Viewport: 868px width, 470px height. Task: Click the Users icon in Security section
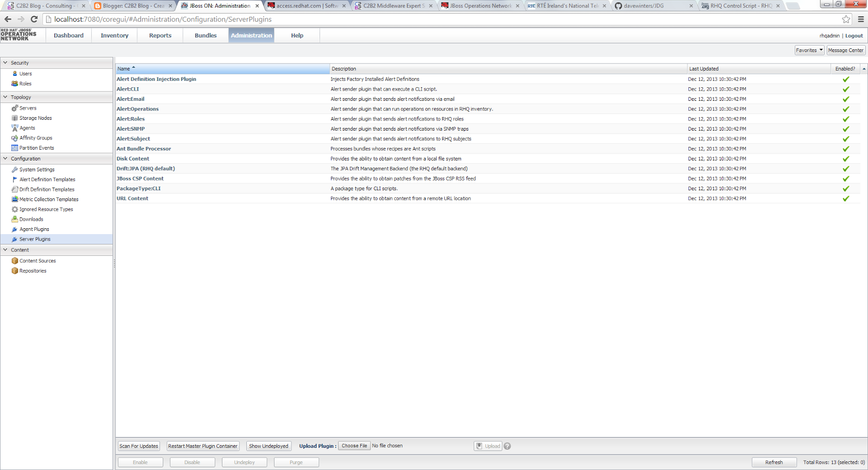point(15,74)
